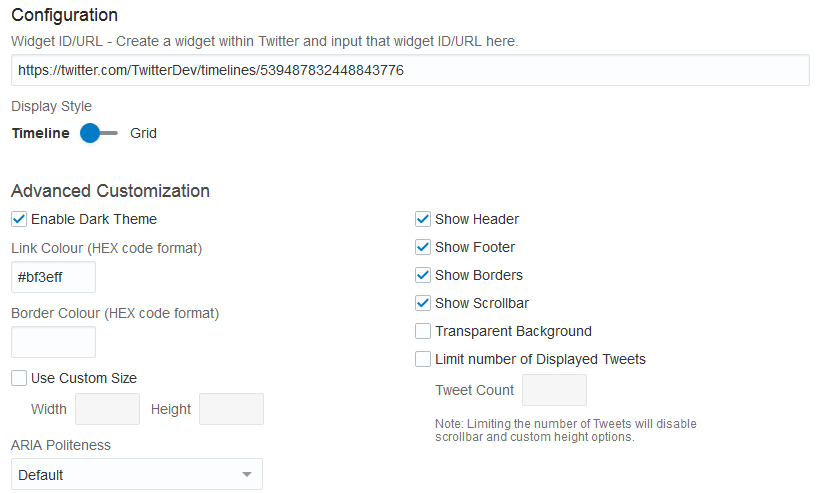Click the Border Colour hex field
Screen dimensions: 817x494
[53, 342]
